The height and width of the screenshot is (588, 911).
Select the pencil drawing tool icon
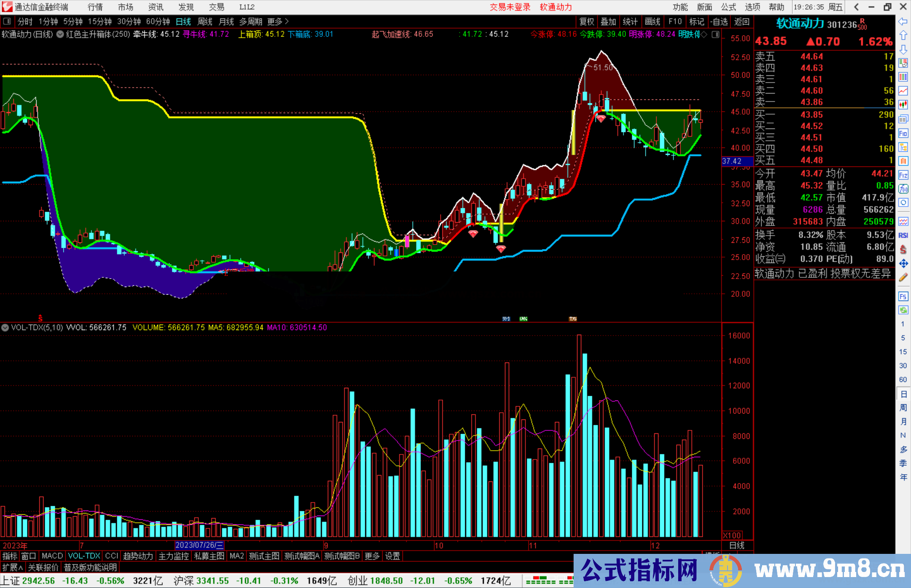click(x=903, y=277)
